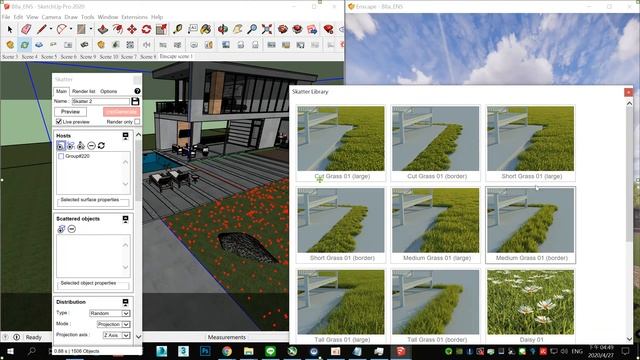The image size is (640, 360).
Task: Open Skatter help question mark icon
Action: pyautogui.click(x=137, y=91)
